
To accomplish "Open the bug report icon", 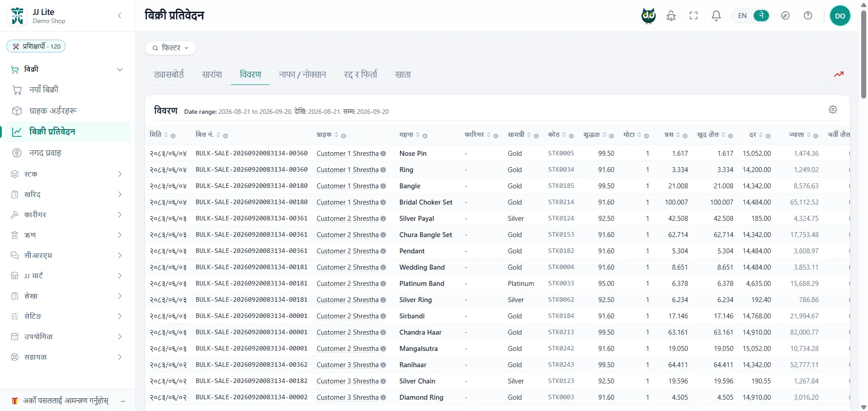I will (671, 16).
